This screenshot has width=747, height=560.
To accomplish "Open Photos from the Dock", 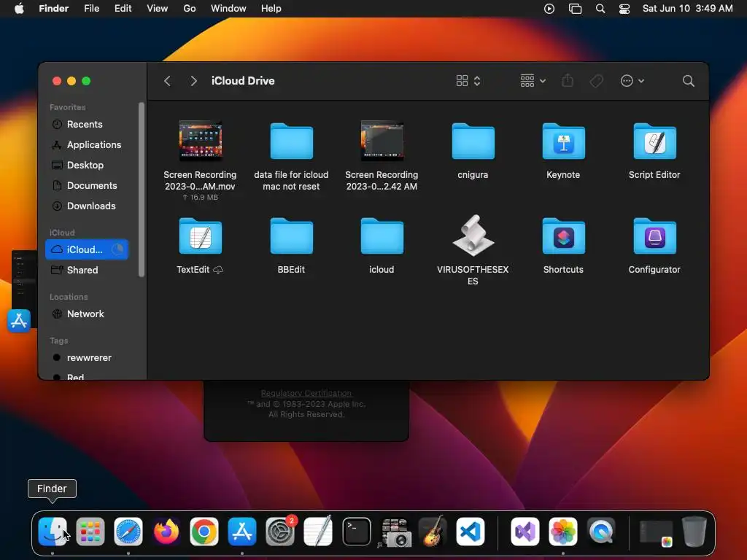I will click(x=563, y=532).
